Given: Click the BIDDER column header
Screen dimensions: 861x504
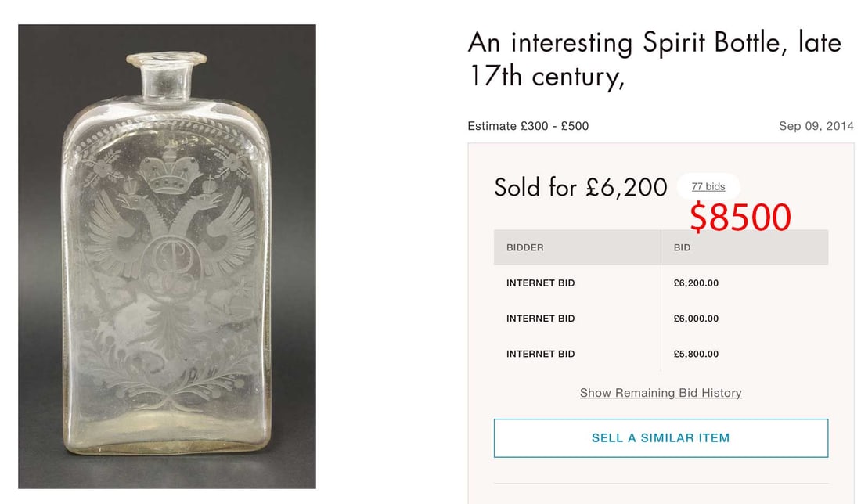Looking at the screenshot, I should coord(526,247).
